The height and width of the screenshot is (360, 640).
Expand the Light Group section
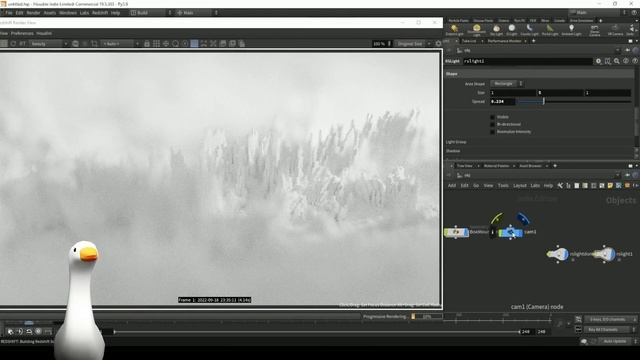[x=456, y=142]
